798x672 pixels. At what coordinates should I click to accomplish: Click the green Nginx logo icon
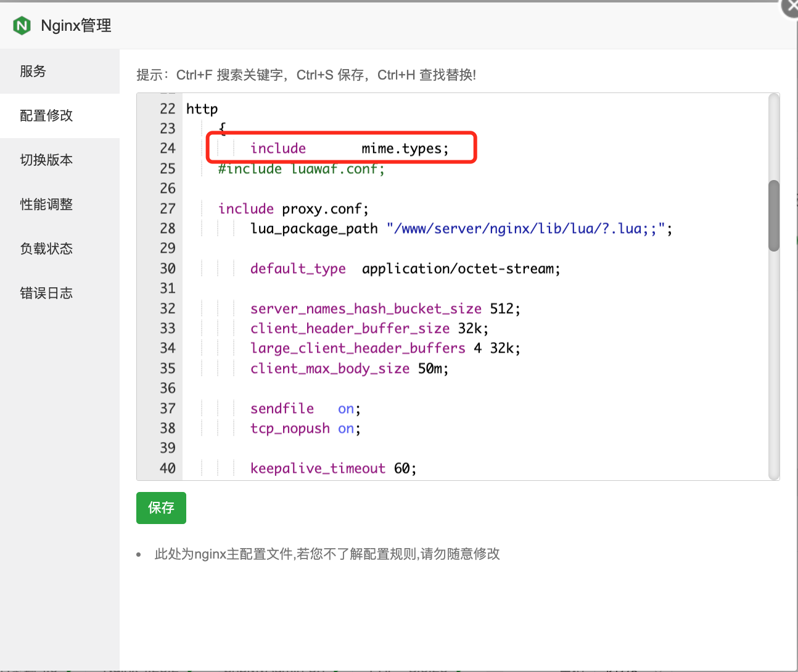coord(22,25)
